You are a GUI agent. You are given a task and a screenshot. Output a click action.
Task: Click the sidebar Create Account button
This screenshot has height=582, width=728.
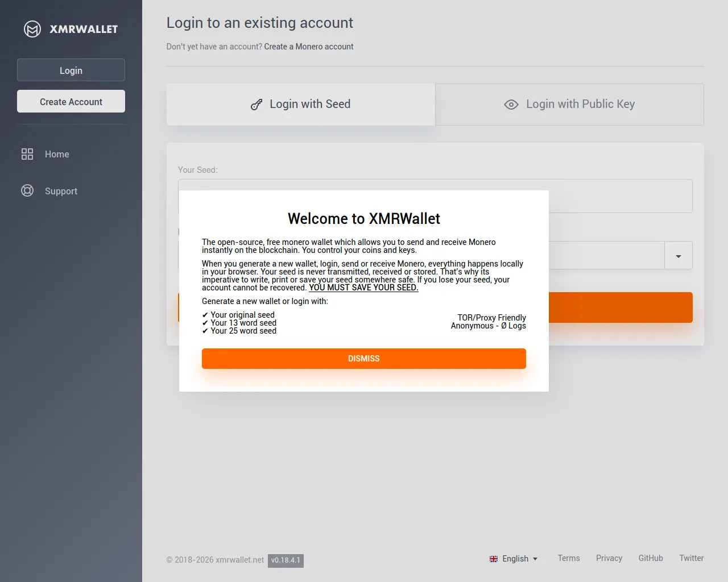click(x=71, y=101)
